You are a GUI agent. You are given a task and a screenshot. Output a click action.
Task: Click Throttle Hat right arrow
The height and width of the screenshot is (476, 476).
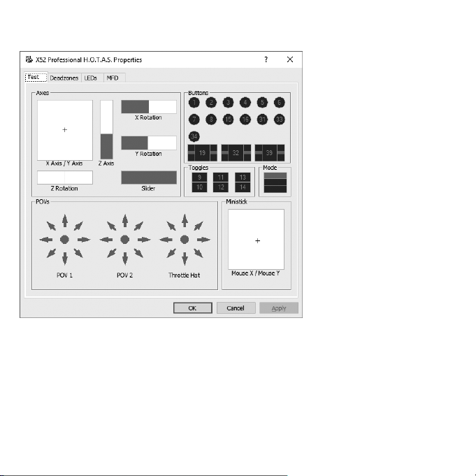(203, 240)
